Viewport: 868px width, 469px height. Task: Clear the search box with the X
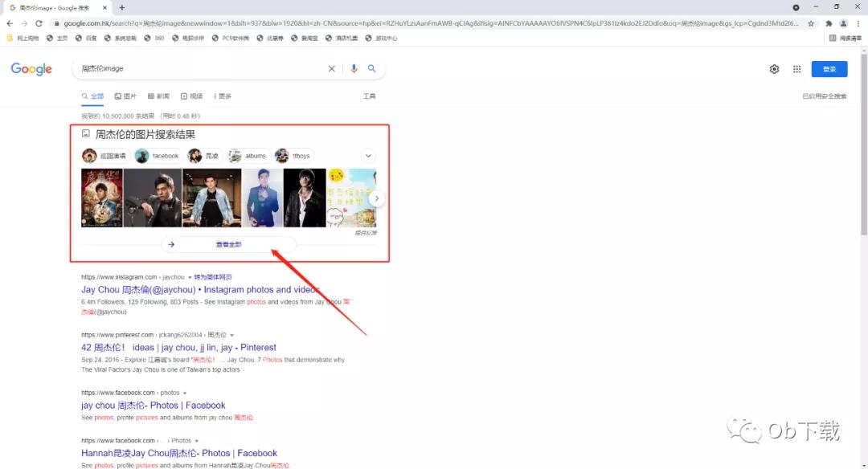pyautogui.click(x=332, y=68)
